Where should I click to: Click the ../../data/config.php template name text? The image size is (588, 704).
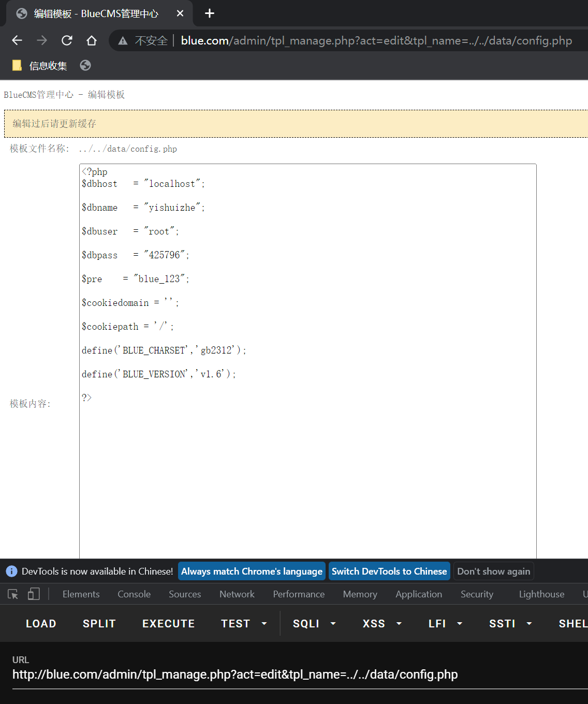click(x=128, y=149)
